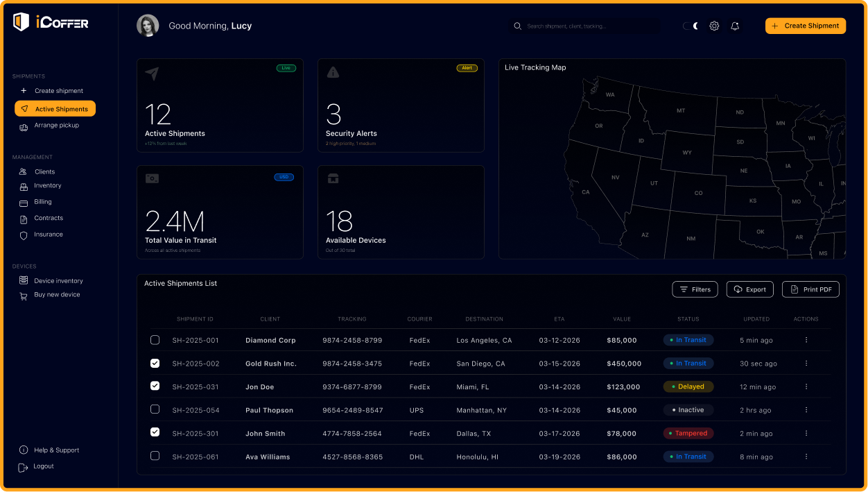Click the Print PDF document icon
Screen dimensions: 868x492
coord(795,289)
